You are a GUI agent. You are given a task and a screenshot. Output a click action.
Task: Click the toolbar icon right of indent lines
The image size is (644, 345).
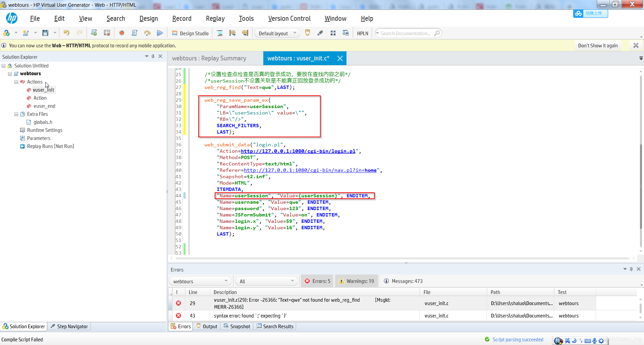coord(232,33)
